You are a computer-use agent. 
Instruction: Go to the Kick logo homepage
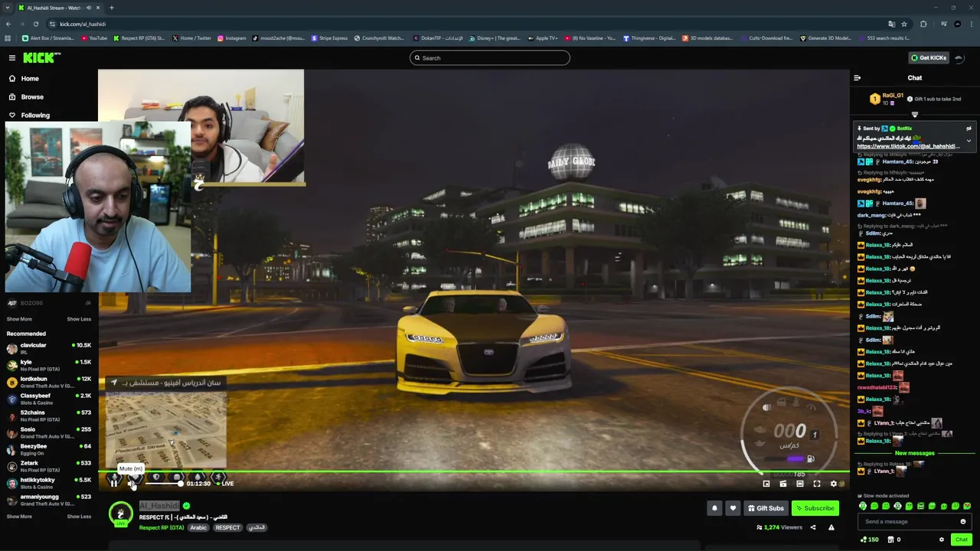[x=41, y=57]
